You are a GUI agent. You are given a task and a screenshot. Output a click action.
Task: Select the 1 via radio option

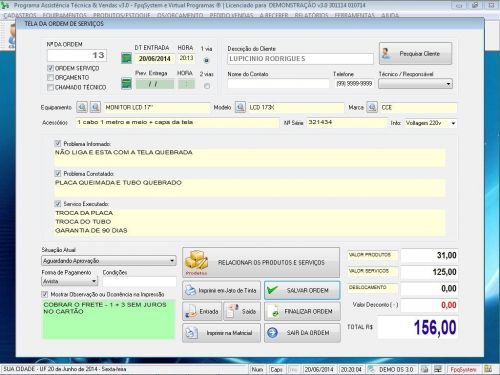pos(206,60)
